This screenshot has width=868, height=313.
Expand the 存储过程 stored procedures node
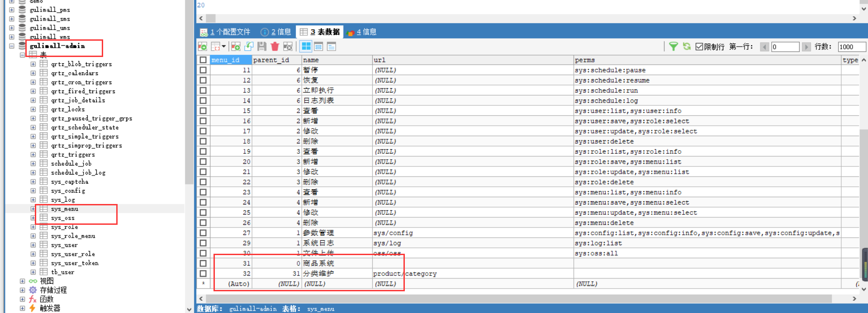(x=22, y=290)
